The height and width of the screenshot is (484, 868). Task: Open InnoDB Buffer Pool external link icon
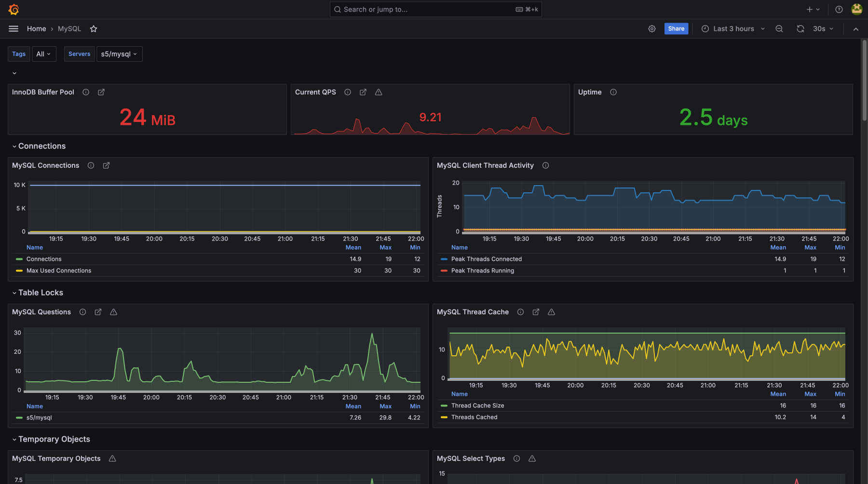click(x=101, y=92)
